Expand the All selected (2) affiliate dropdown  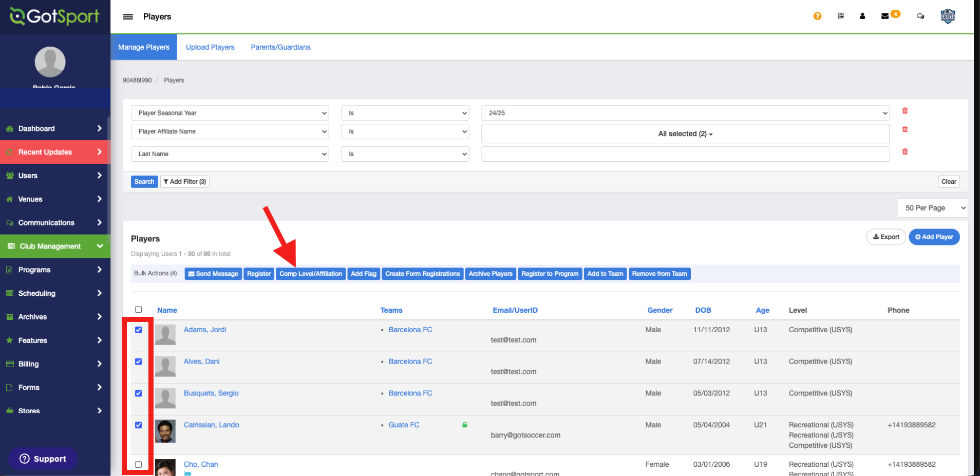pyautogui.click(x=685, y=134)
